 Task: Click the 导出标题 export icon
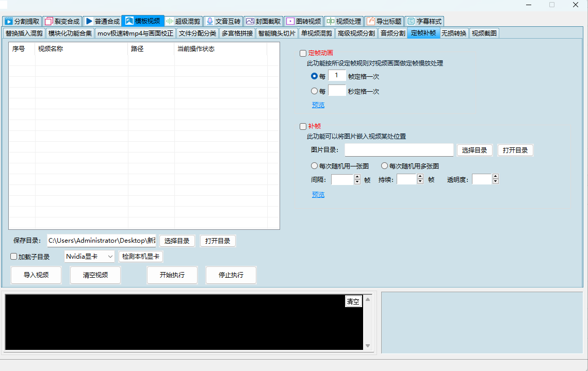coord(370,22)
